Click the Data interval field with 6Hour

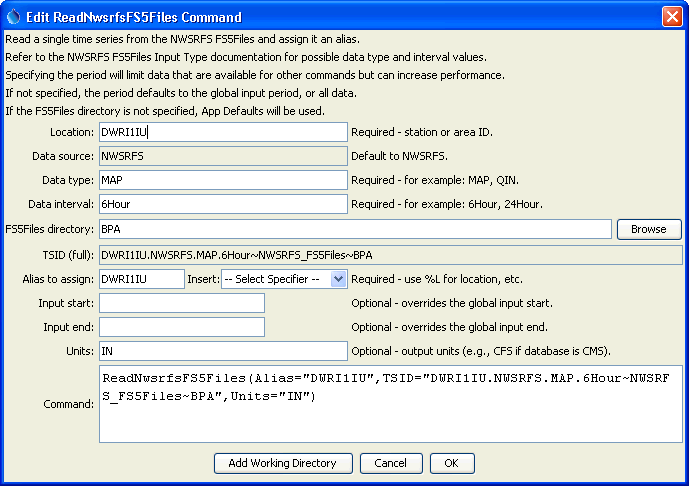coord(223,204)
